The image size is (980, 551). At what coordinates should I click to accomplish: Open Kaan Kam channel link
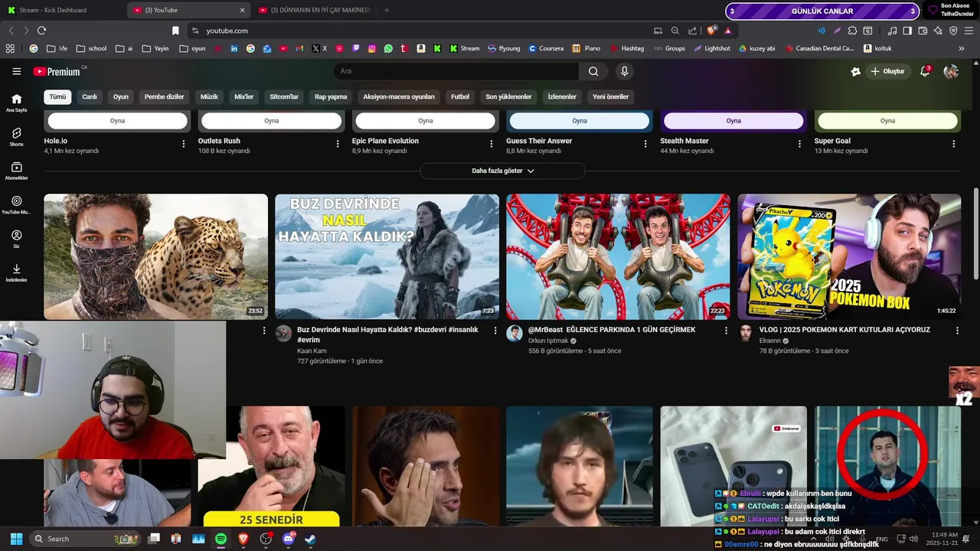tap(312, 350)
